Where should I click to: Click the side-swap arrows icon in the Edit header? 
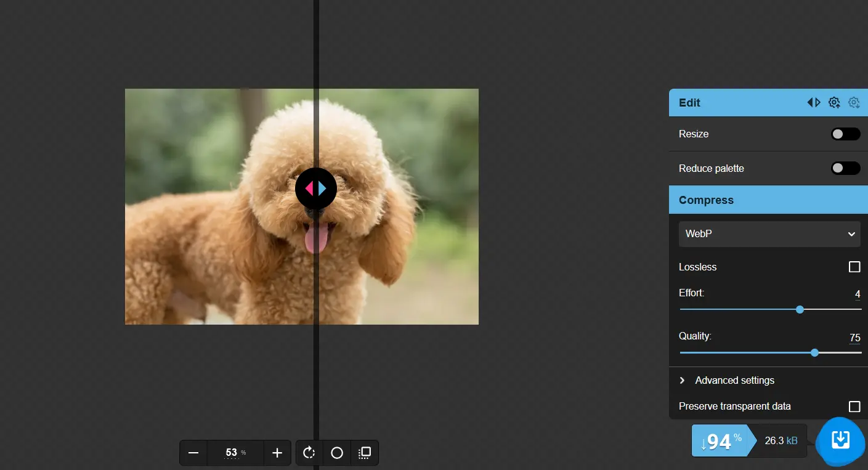pos(814,103)
